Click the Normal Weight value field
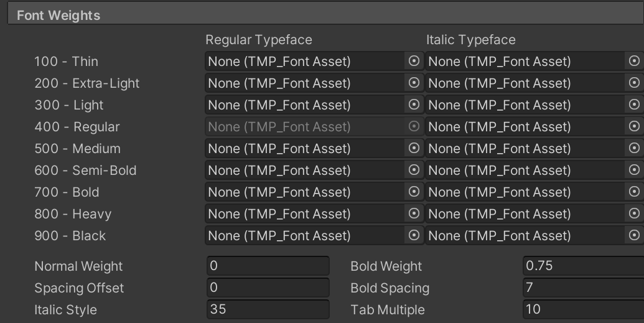 click(268, 266)
